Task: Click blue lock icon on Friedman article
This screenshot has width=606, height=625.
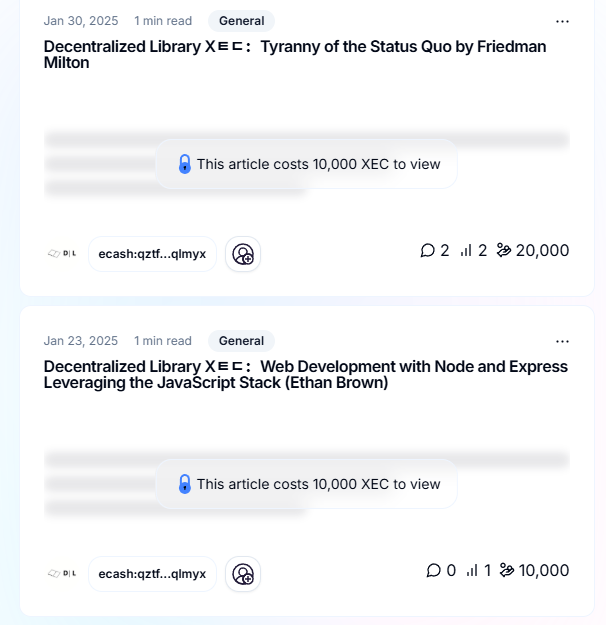Action: coord(185,164)
